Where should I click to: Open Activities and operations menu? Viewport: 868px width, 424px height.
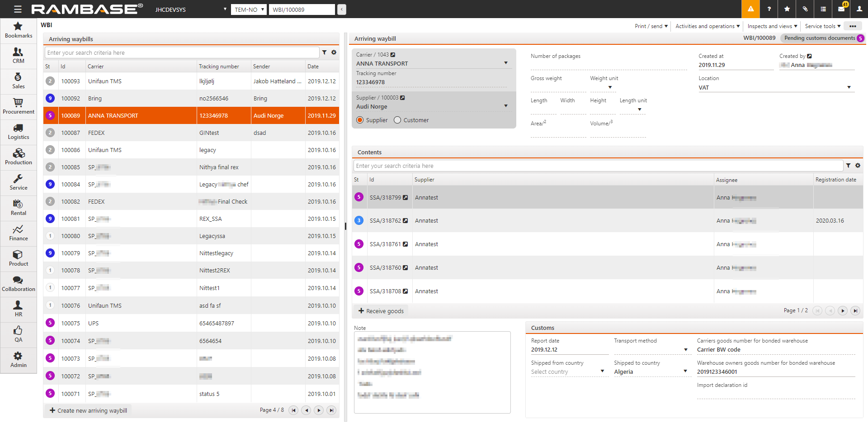[708, 26]
